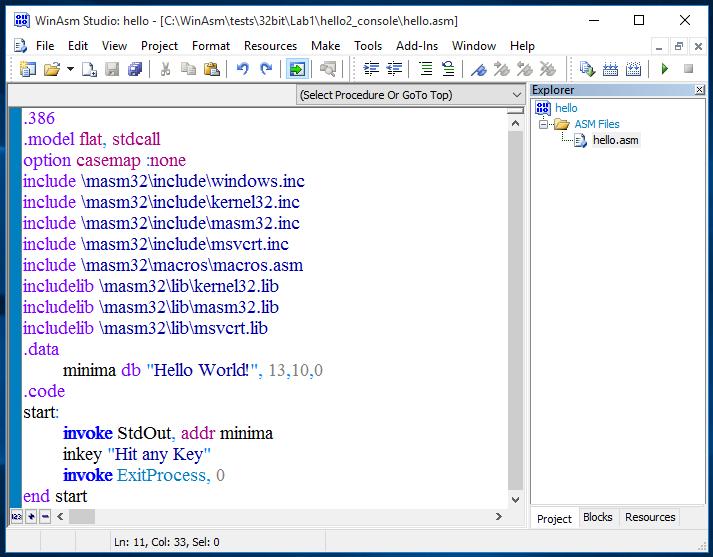Click the editor vertical scrollbar up arrow
Screen dimensions: 713x557
[x=515, y=123]
